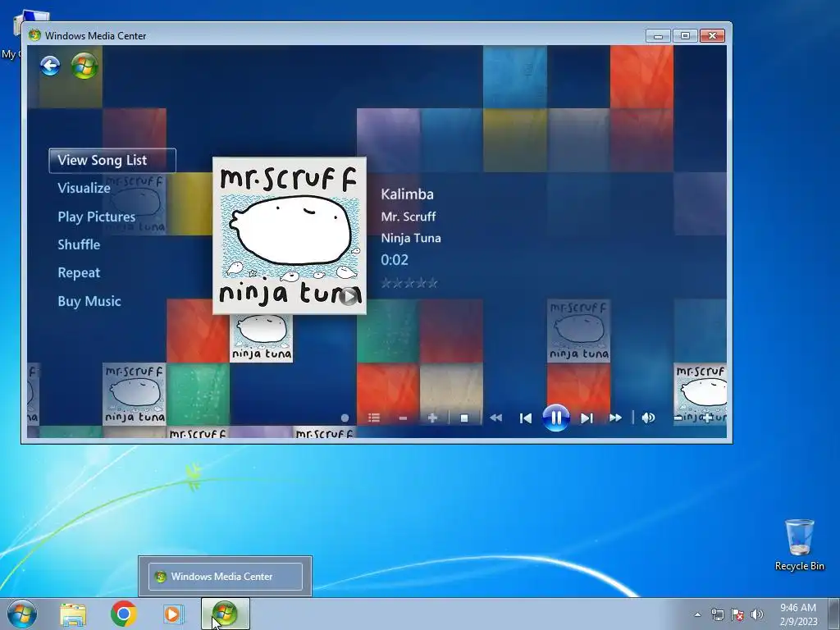Open the Recycle Bin on the desktop
840x630 pixels.
[799, 545]
